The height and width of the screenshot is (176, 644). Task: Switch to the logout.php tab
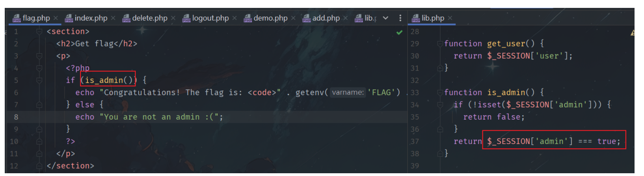coord(210,18)
